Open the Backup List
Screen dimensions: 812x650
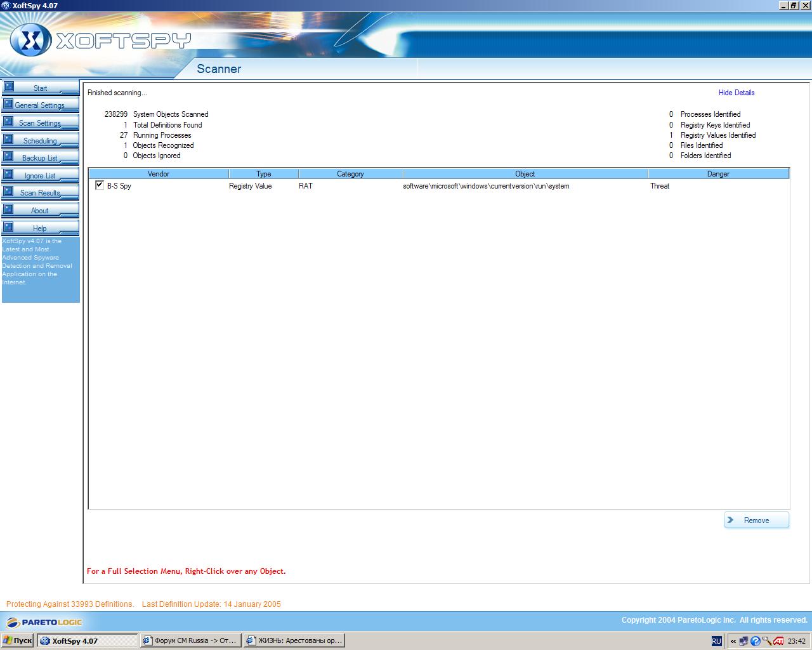[x=41, y=157]
